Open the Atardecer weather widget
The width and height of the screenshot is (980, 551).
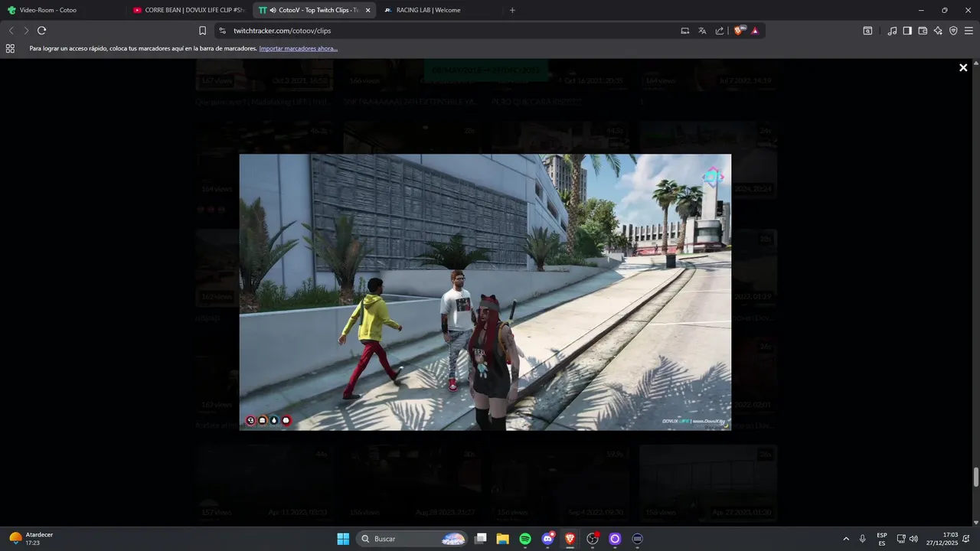pyautogui.click(x=31, y=539)
